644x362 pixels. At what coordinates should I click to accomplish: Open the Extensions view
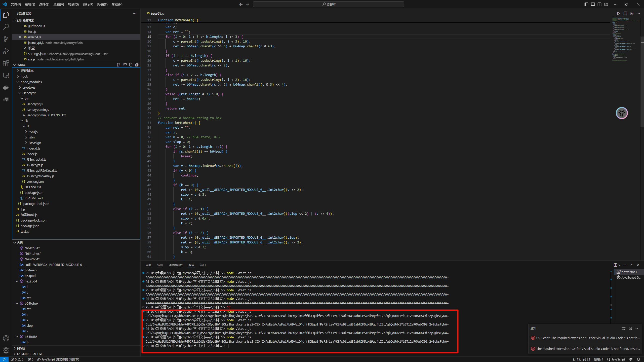click(x=6, y=63)
